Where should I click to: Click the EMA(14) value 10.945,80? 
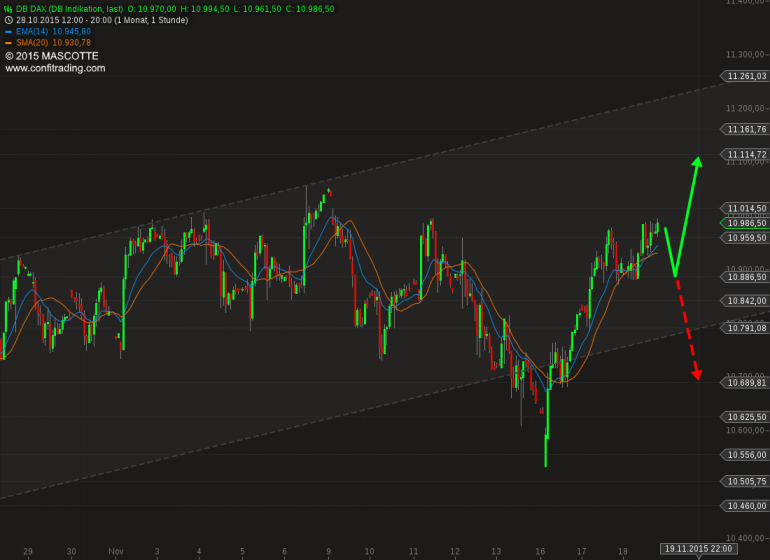pos(72,31)
